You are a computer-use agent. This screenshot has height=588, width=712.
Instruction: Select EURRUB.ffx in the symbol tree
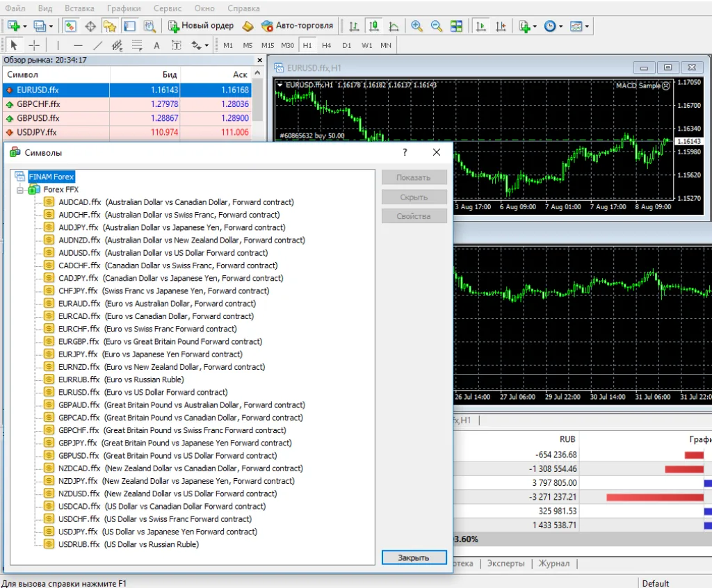[79, 379]
